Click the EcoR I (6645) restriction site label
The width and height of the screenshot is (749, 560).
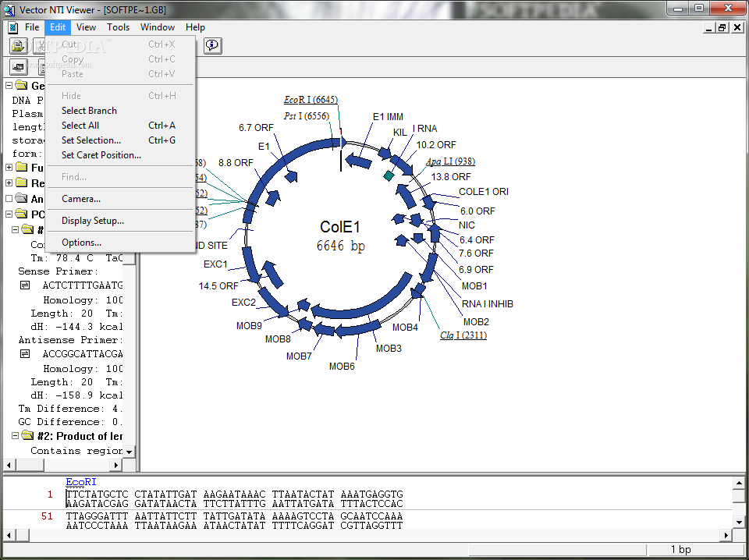coord(311,100)
